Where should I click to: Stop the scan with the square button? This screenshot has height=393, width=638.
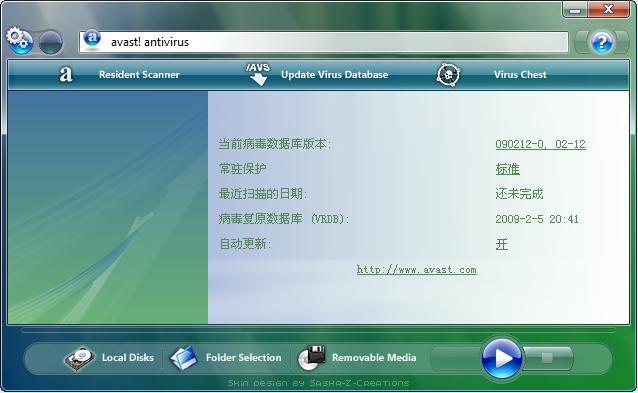(547, 358)
